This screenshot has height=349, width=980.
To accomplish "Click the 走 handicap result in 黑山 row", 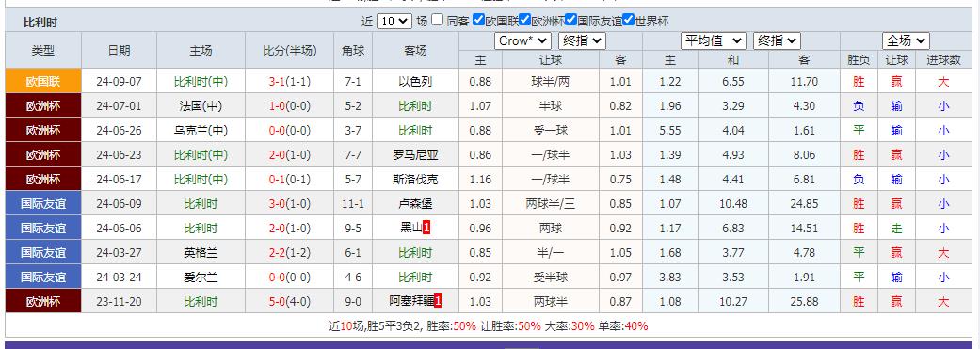I will (x=897, y=228).
